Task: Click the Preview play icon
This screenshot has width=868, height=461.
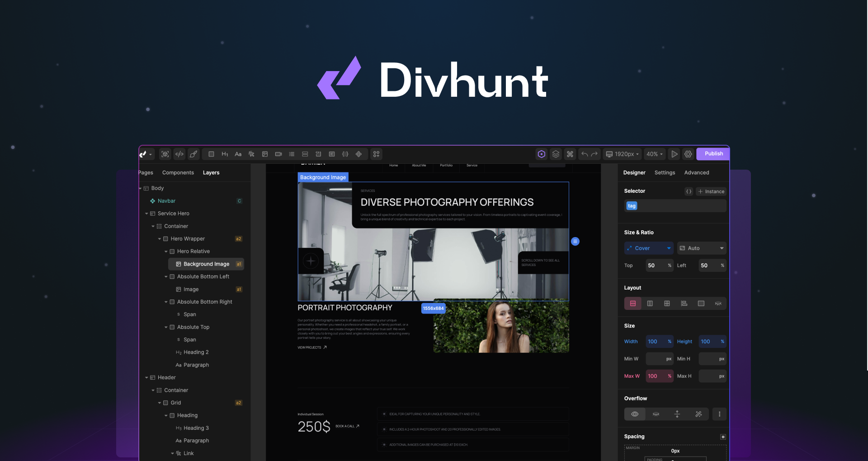Action: coord(674,154)
